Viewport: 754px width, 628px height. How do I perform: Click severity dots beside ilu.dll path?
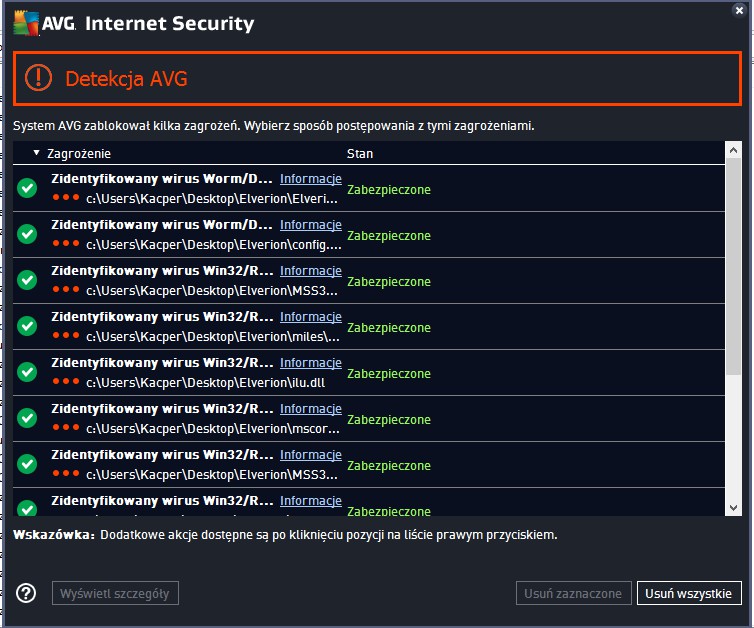click(66, 381)
